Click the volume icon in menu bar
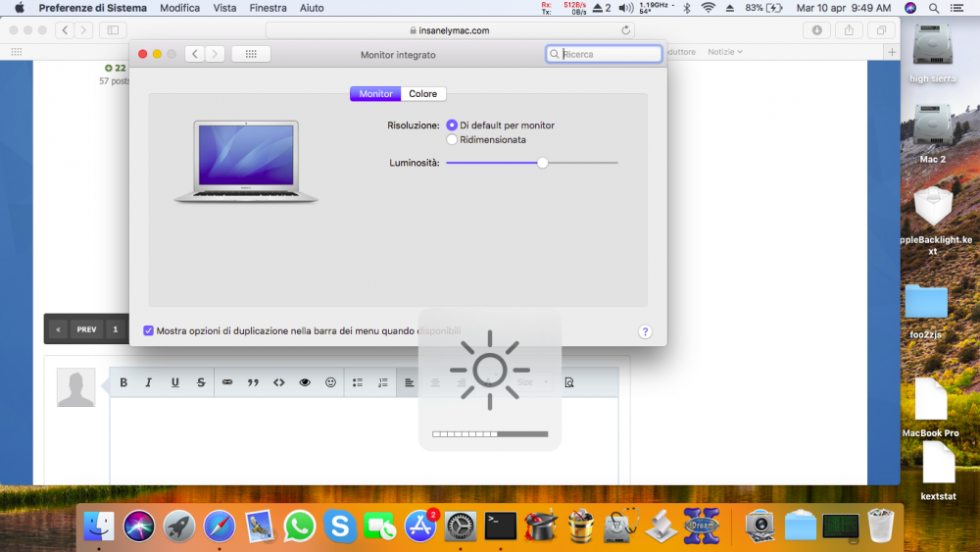Screen dimensions: 980x552 click(x=625, y=8)
